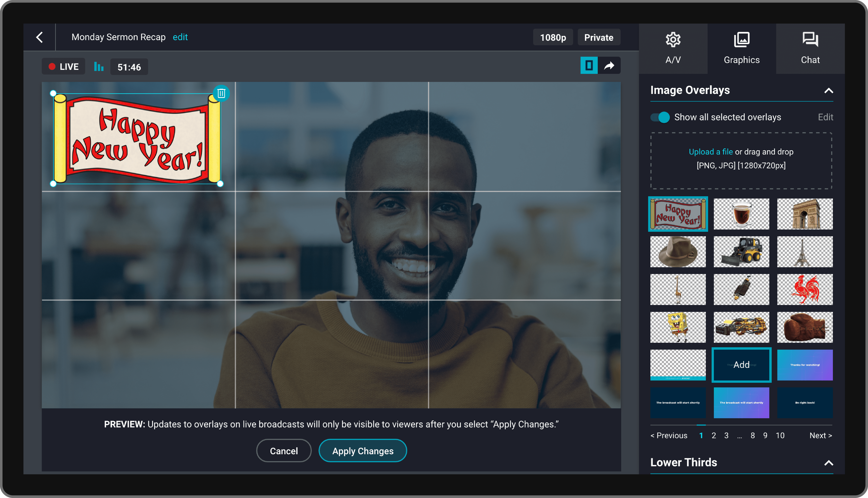
Task: Select the bulldozer overlay thumbnail
Action: pyautogui.click(x=741, y=252)
